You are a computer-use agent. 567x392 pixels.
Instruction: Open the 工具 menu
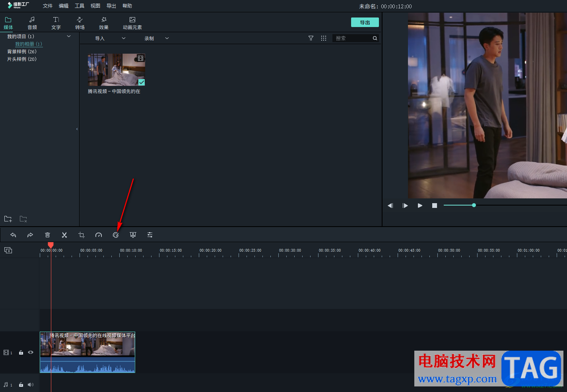[80, 6]
